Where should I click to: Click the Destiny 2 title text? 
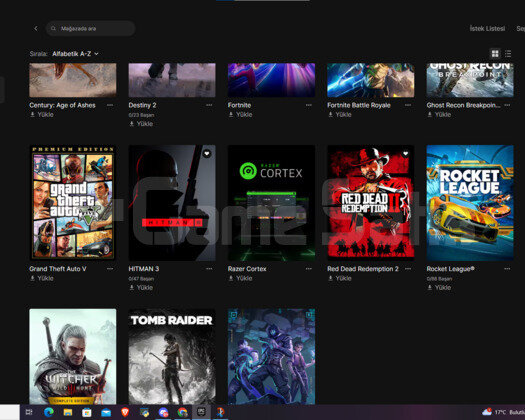tap(142, 105)
